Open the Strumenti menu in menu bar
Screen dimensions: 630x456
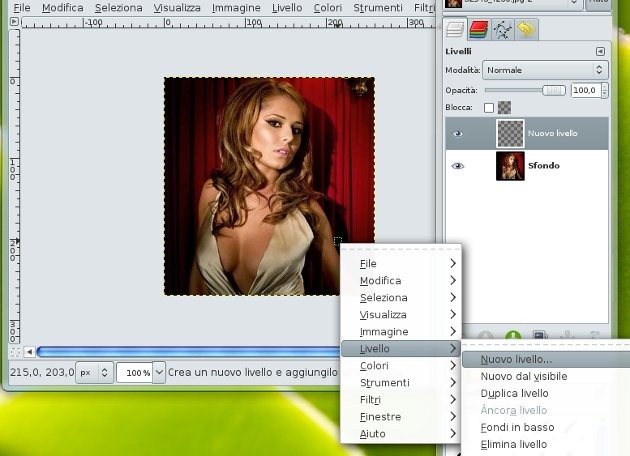pyautogui.click(x=378, y=8)
